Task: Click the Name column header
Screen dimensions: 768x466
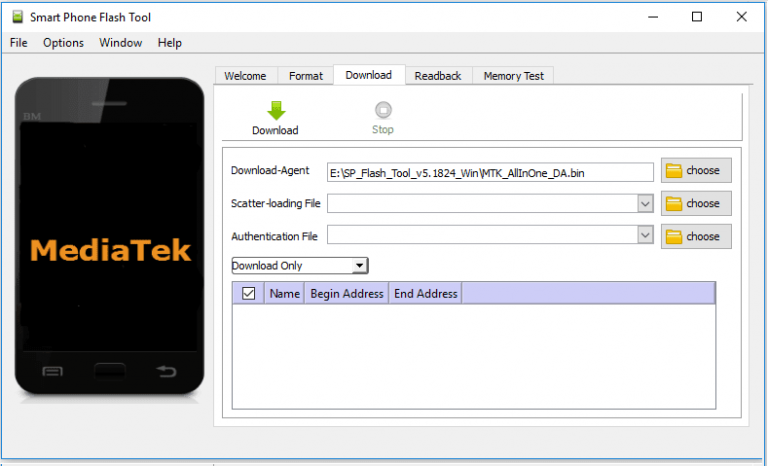Action: [285, 294]
